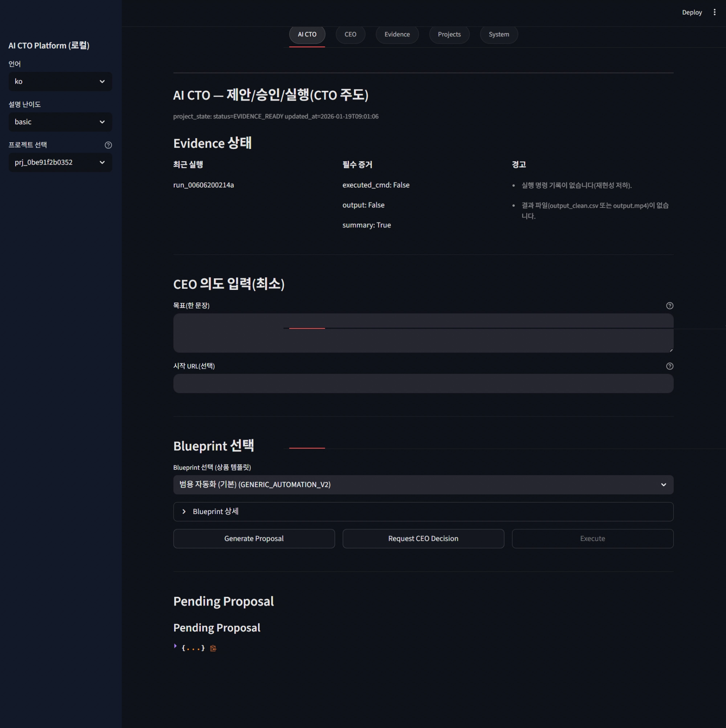Viewport: 726px width, 728px height.
Task: Open the 언어 language dropdown
Action: click(x=60, y=81)
